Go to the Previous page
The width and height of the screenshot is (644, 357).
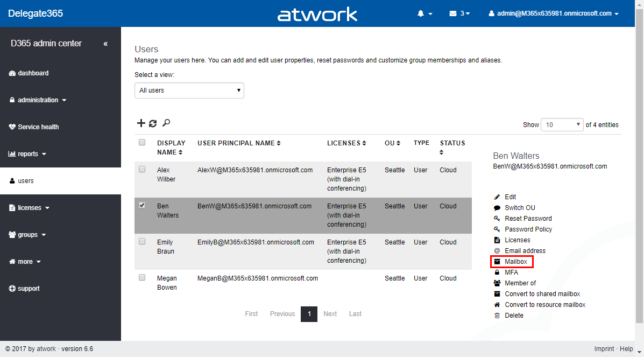(x=282, y=314)
